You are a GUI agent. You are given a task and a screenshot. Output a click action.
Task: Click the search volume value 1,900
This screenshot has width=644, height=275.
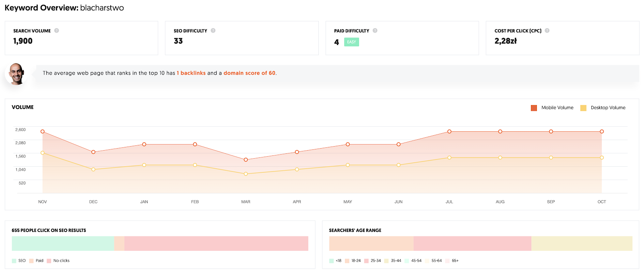(23, 41)
